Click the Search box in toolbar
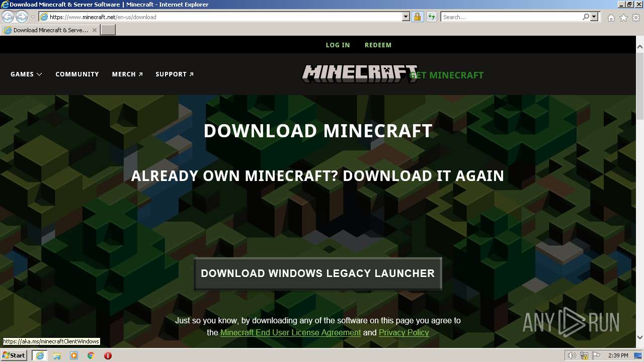The width and height of the screenshot is (644, 362). (512, 17)
